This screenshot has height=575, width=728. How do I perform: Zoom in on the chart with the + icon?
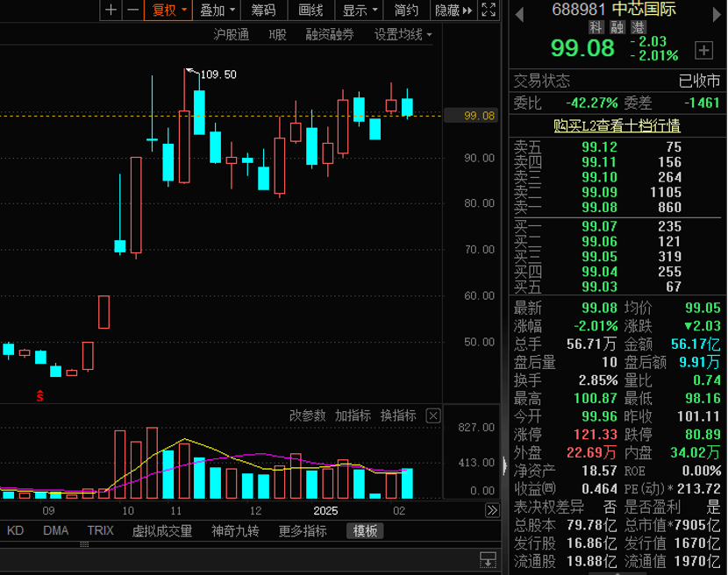point(111,11)
